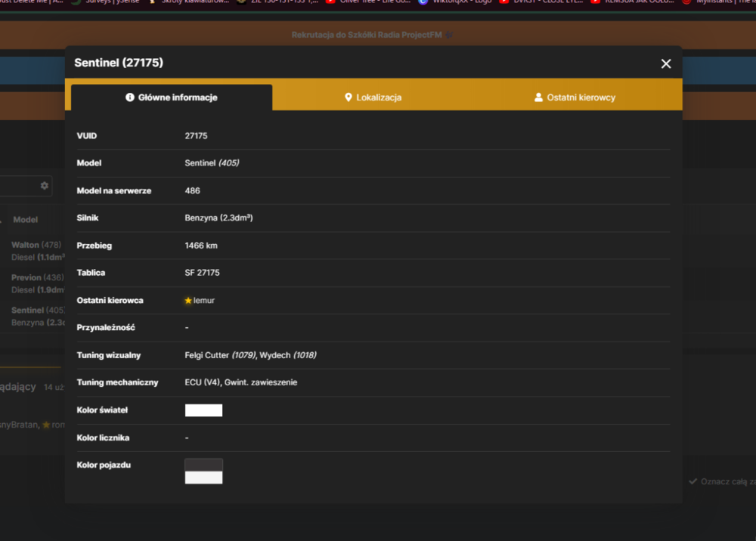This screenshot has height=541, width=756.
Task: Click the mileage value 1466 km
Action: (201, 246)
